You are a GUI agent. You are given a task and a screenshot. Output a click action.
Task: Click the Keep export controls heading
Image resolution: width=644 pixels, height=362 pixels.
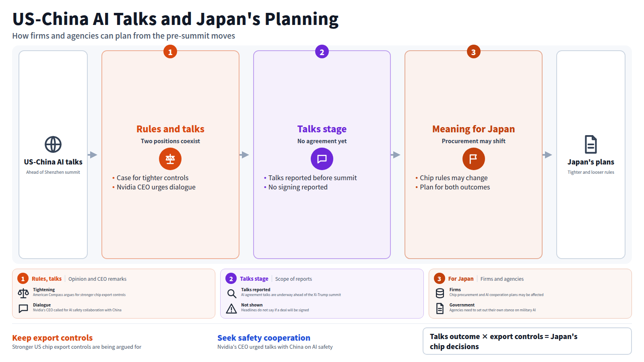click(x=52, y=338)
